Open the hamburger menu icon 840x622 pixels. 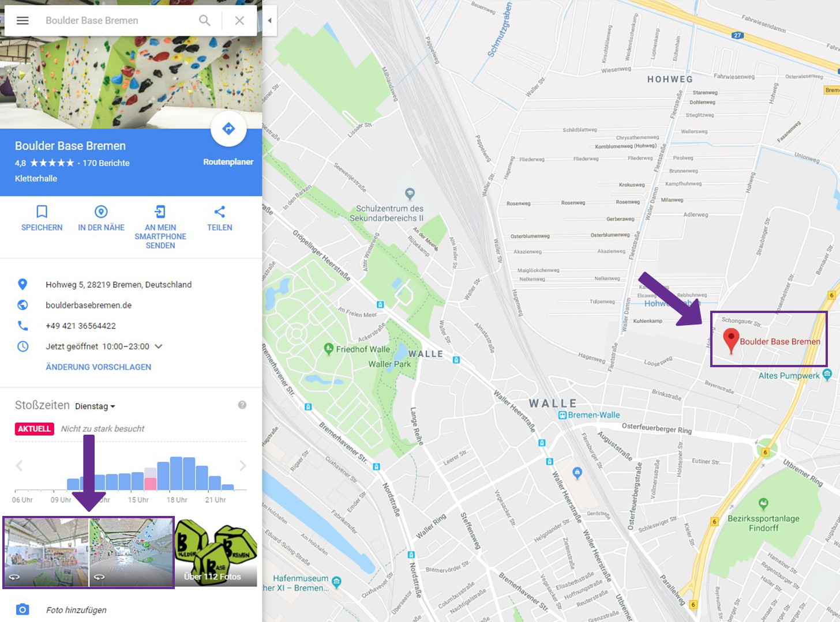click(22, 21)
